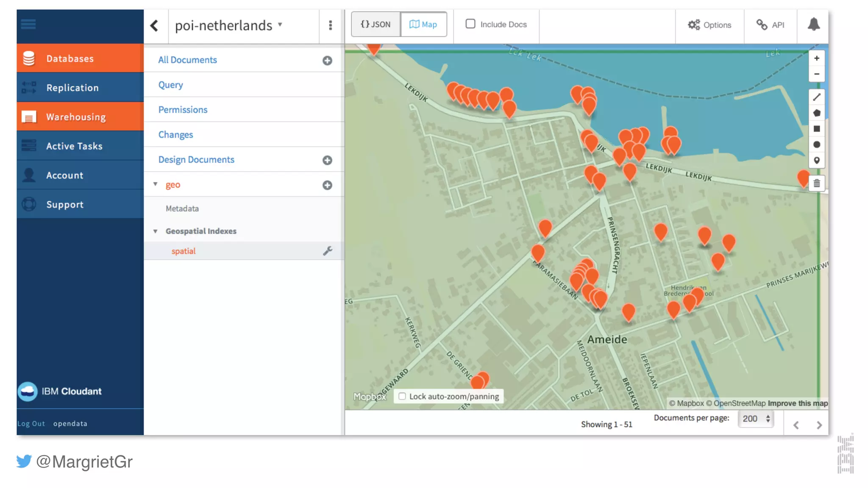Open the API link panel

tap(771, 25)
